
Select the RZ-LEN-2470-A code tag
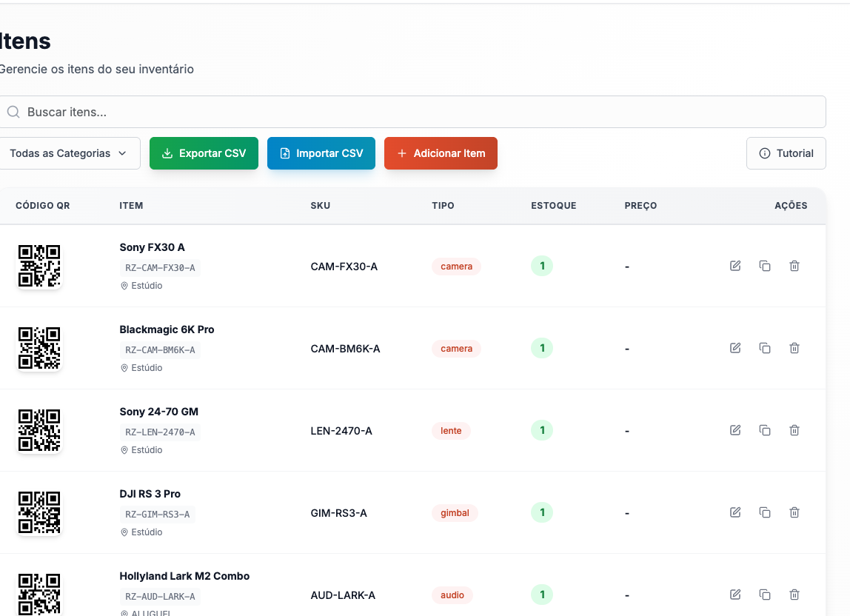160,432
